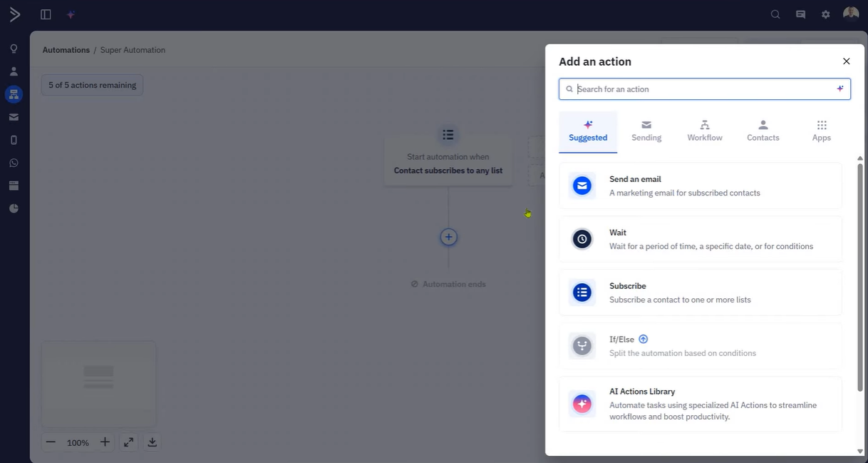Click the 5 of 5 actions remaining badge
Screen dimensions: 868x463
pyautogui.click(x=92, y=85)
